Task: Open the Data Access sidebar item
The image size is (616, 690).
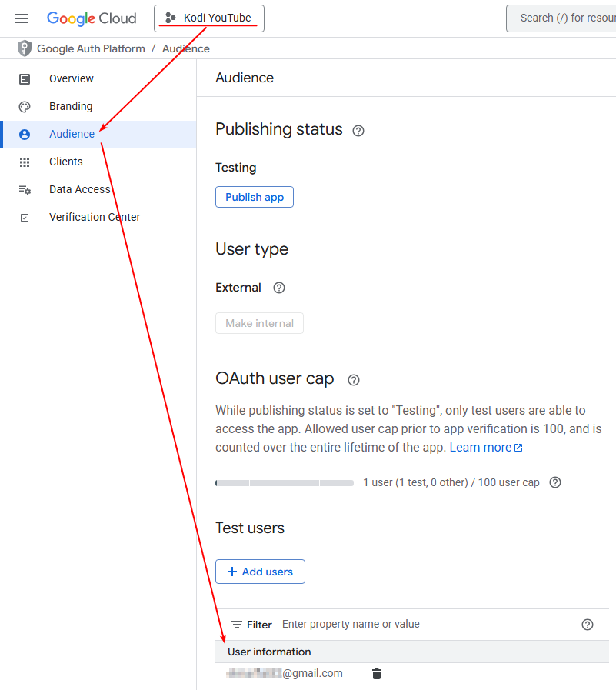Action: point(98,190)
